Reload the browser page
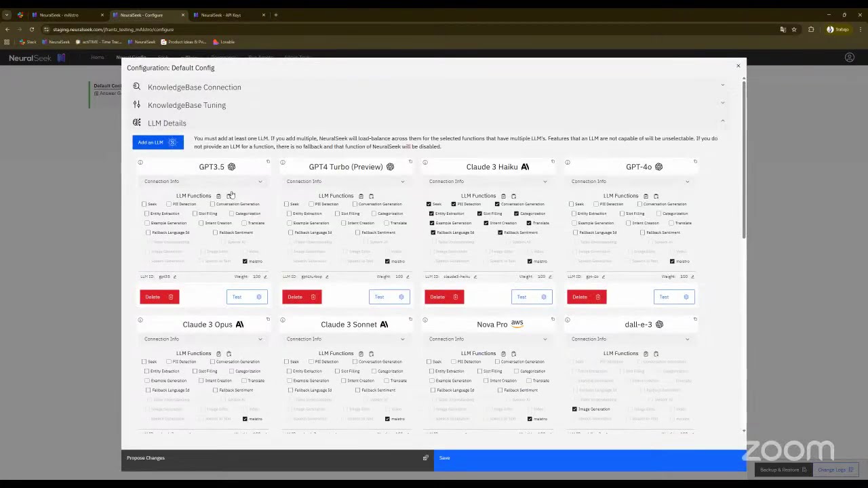The height and width of the screenshot is (488, 868). [x=32, y=29]
